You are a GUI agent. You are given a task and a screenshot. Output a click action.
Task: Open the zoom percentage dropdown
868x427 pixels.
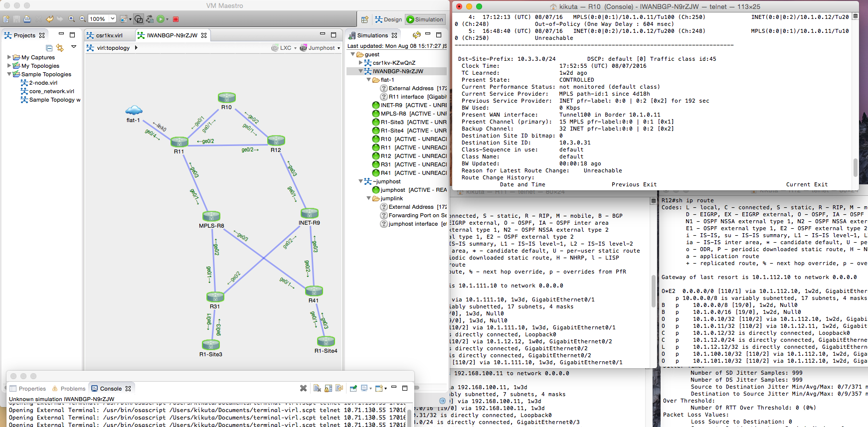(113, 19)
